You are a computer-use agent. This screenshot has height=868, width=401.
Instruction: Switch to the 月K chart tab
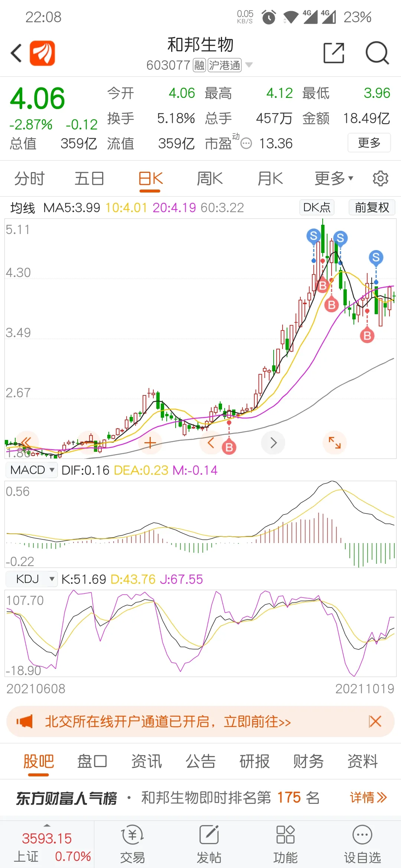pos(270,178)
